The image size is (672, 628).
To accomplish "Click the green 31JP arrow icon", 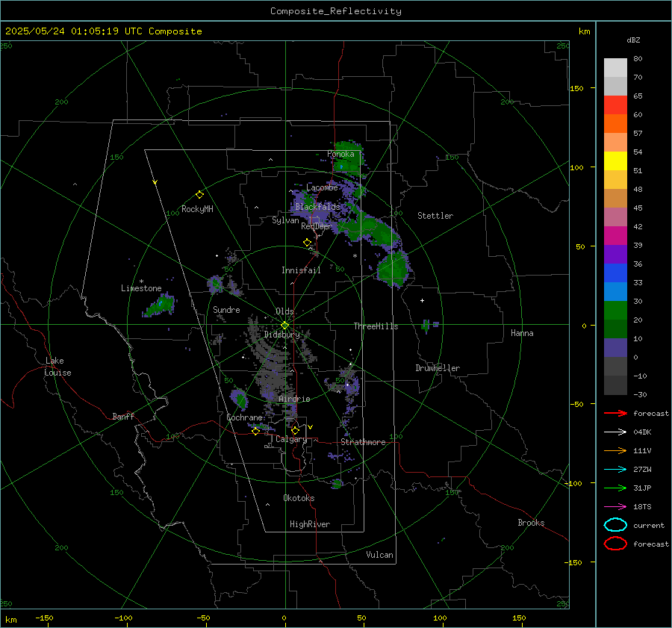I will click(615, 488).
